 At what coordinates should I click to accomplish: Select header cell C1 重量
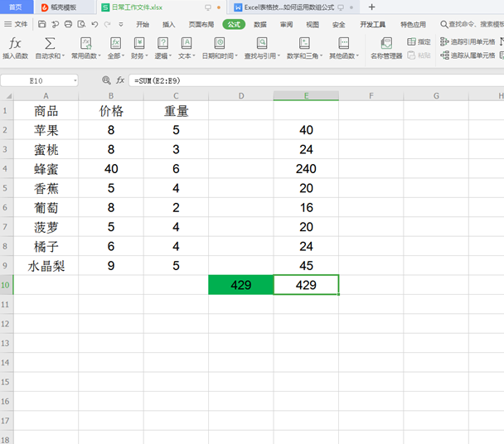(x=176, y=111)
